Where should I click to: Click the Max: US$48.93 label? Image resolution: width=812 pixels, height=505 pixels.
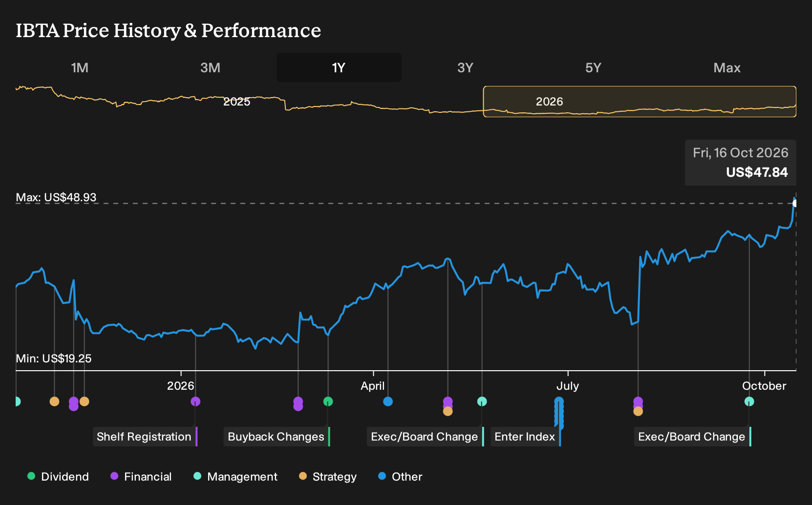pos(56,197)
